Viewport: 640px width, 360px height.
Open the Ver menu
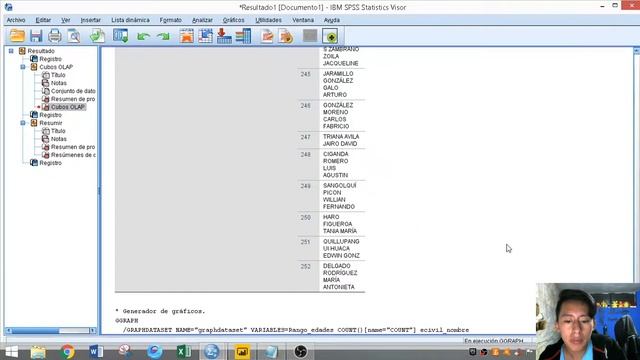[x=66, y=20]
